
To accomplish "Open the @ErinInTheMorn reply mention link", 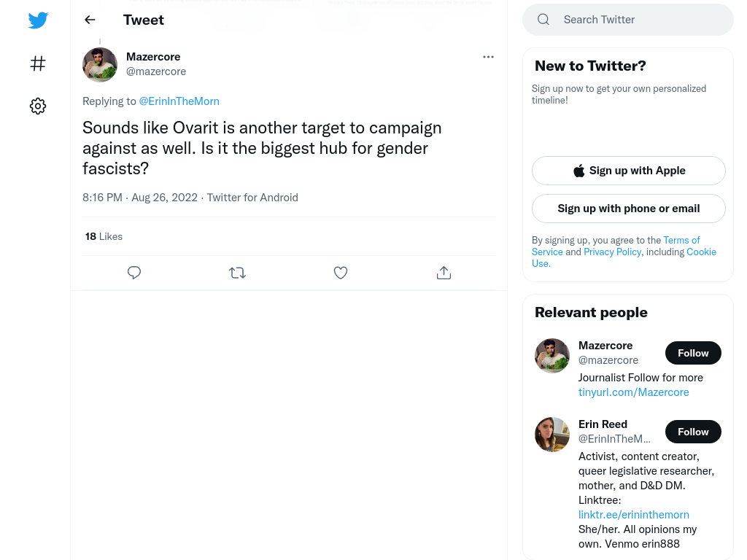I will [x=179, y=101].
